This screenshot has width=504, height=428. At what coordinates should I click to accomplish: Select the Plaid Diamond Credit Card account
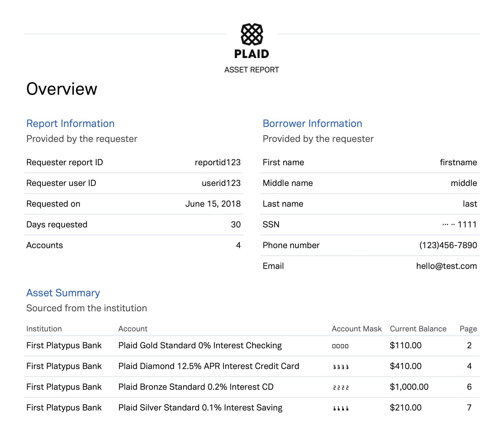209,366
